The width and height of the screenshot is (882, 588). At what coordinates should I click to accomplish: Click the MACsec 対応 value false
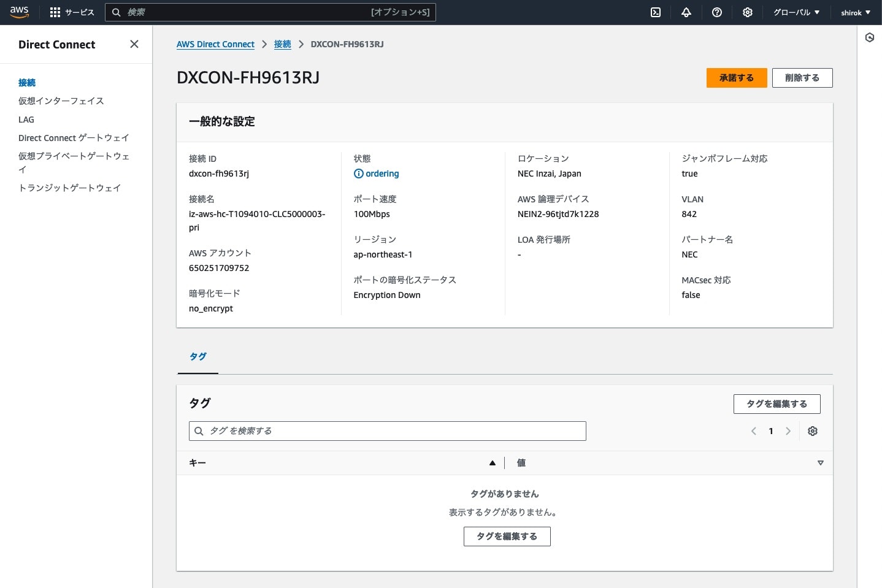(691, 295)
